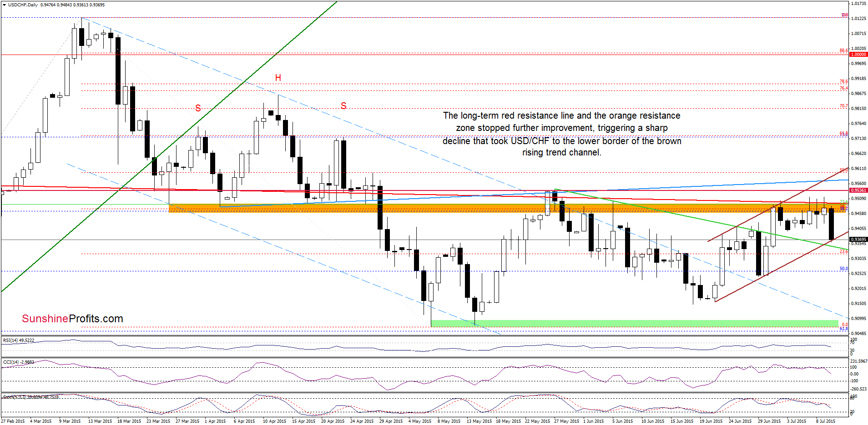
Task: Select the S label right of H
Action: click(x=343, y=106)
